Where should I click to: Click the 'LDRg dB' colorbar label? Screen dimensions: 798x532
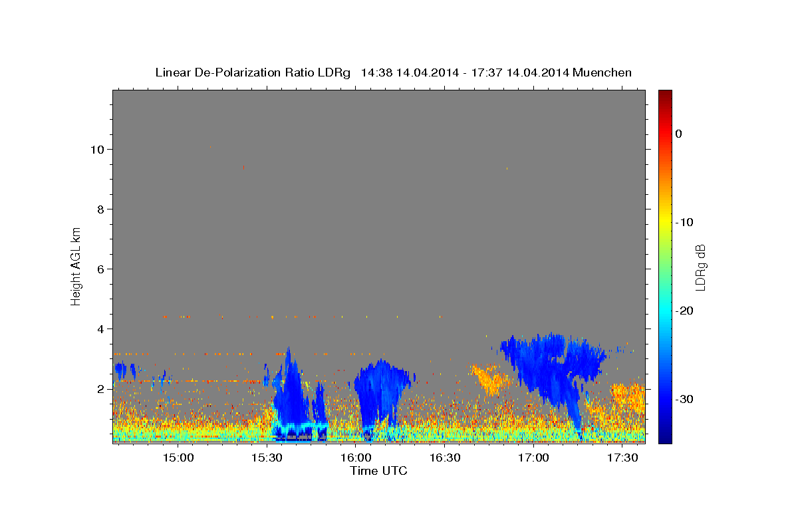pos(700,267)
